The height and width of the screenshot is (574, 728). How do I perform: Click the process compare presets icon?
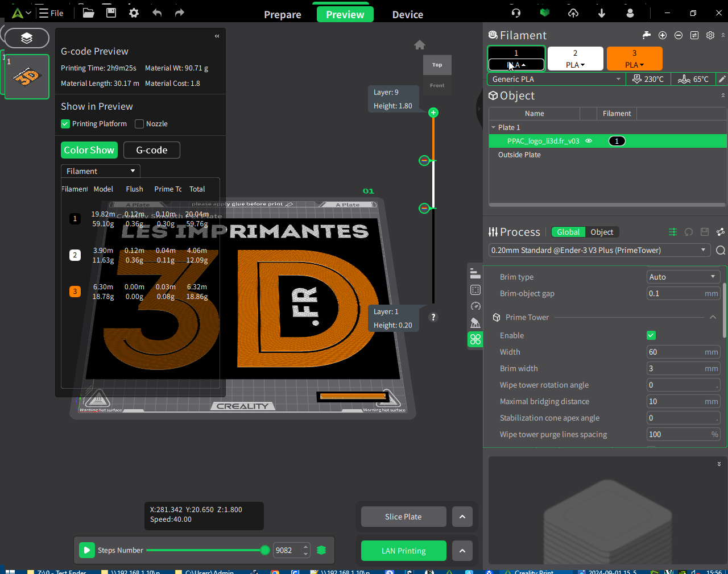coord(673,232)
